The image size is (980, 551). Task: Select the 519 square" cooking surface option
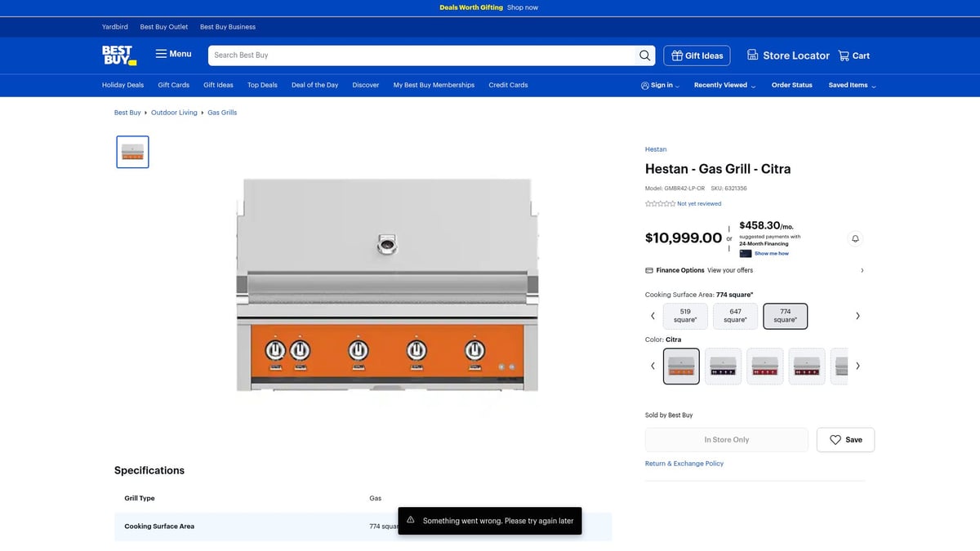pos(684,316)
